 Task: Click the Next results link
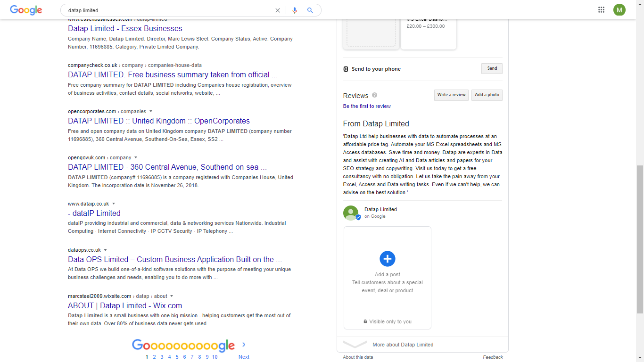coord(244,357)
